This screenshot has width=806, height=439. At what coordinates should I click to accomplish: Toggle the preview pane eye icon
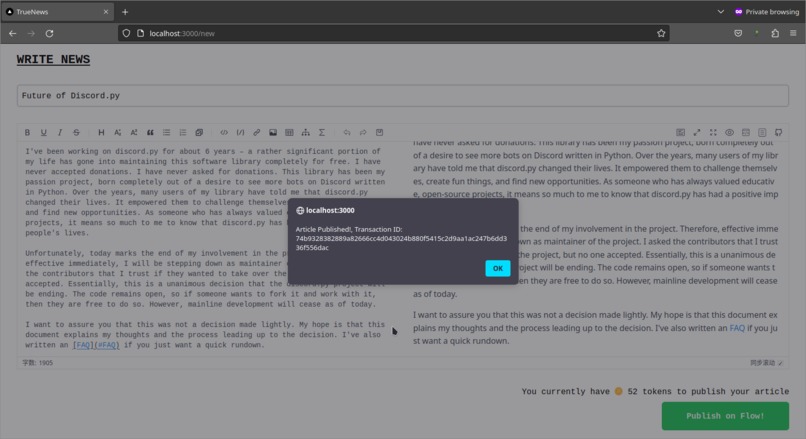click(x=729, y=133)
